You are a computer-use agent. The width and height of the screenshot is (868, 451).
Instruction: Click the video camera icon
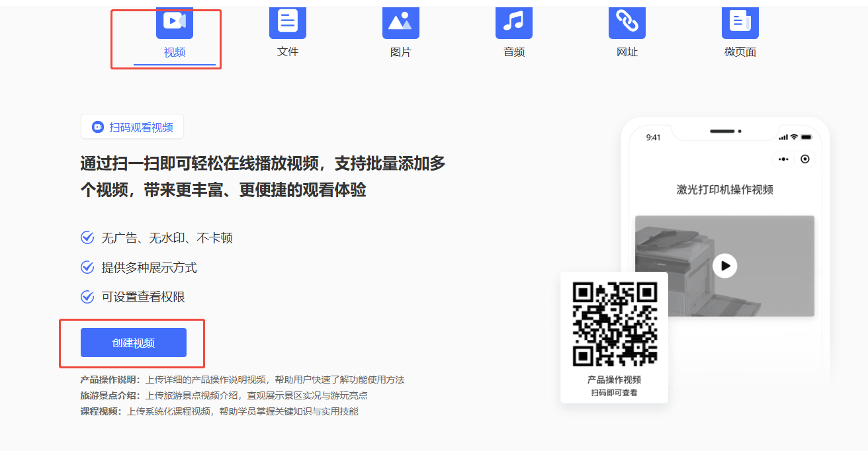(175, 22)
